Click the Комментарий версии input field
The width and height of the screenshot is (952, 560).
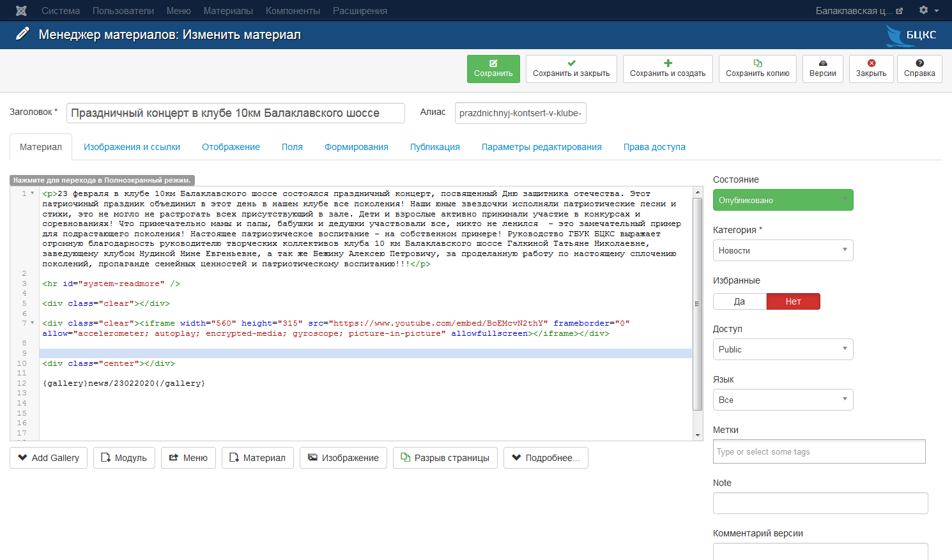(820, 552)
